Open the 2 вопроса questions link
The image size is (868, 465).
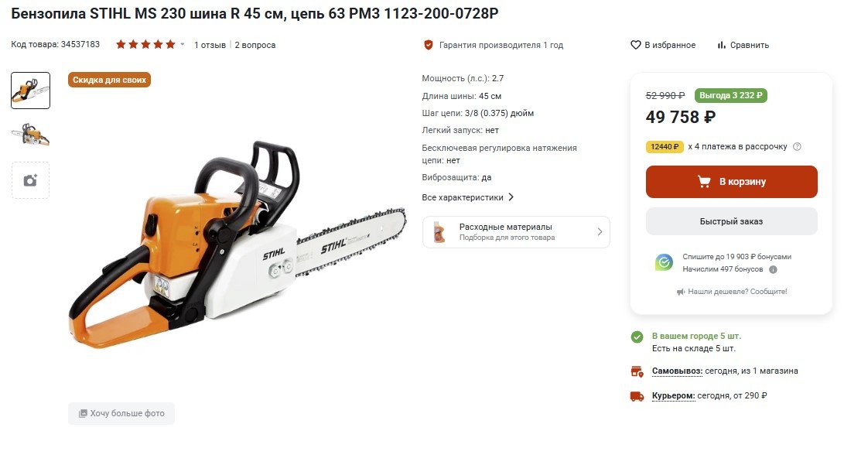click(255, 45)
